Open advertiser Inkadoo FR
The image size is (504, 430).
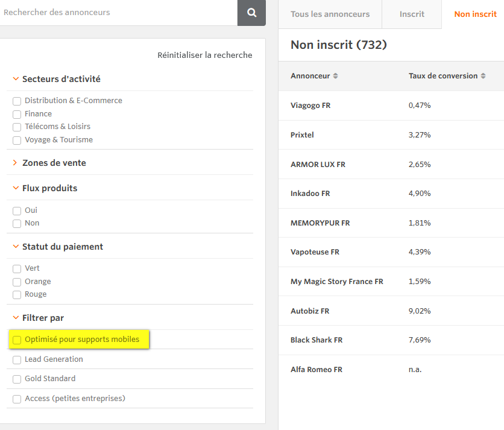(x=310, y=194)
